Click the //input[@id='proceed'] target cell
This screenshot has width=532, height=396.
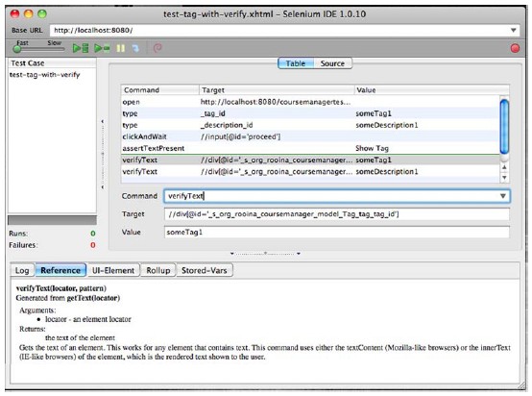[241, 136]
